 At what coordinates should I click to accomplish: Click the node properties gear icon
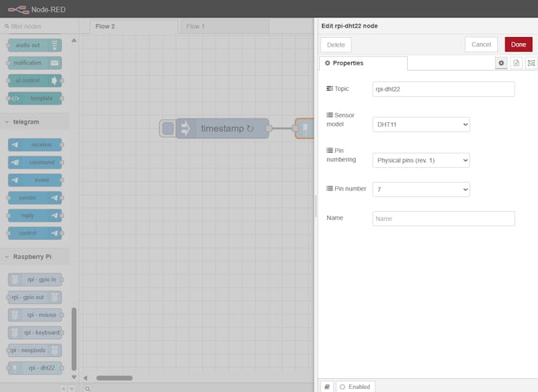[x=501, y=63]
